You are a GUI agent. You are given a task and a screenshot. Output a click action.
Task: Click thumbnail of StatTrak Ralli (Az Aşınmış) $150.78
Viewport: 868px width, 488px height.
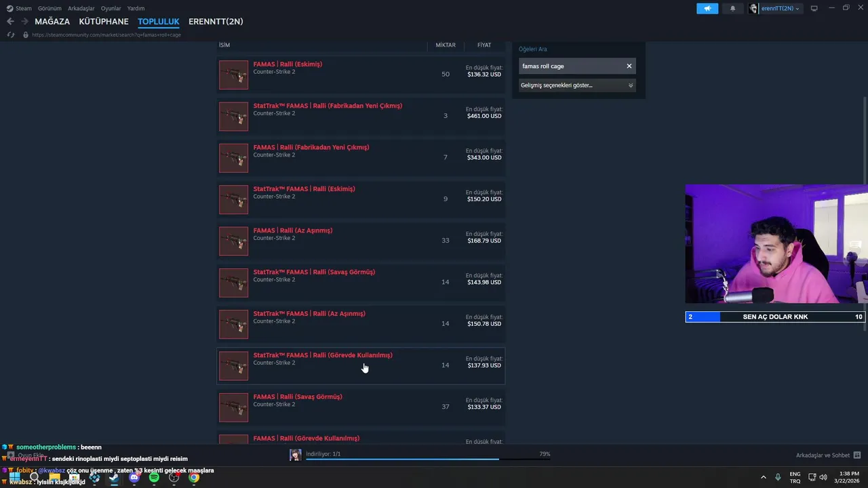(233, 324)
